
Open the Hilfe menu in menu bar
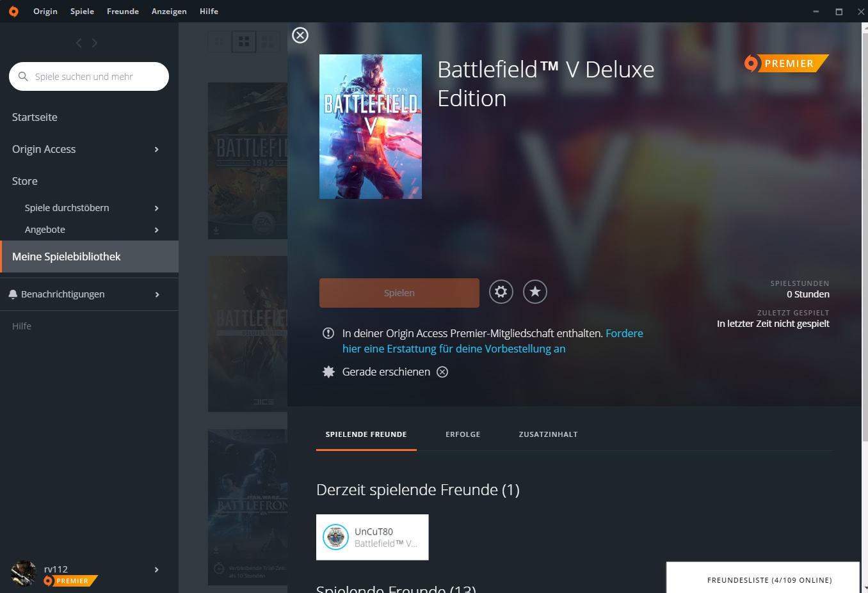coord(209,12)
